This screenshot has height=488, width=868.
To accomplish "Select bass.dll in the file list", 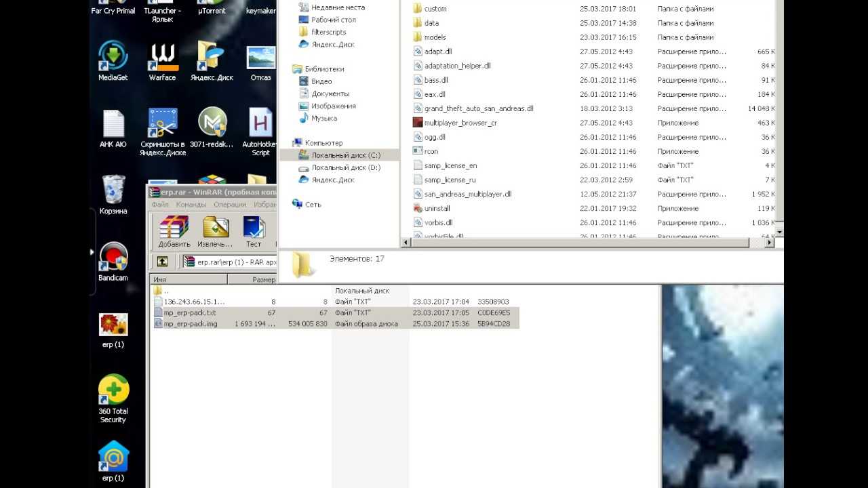I will coord(431,80).
